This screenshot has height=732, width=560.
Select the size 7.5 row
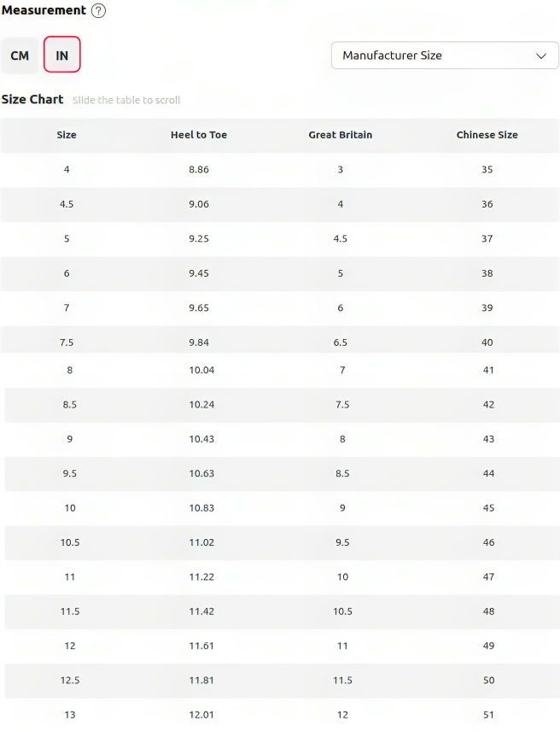click(x=280, y=340)
